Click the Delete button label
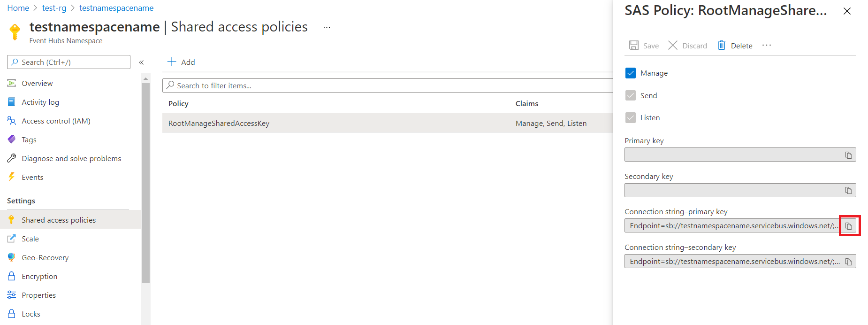 741,46
